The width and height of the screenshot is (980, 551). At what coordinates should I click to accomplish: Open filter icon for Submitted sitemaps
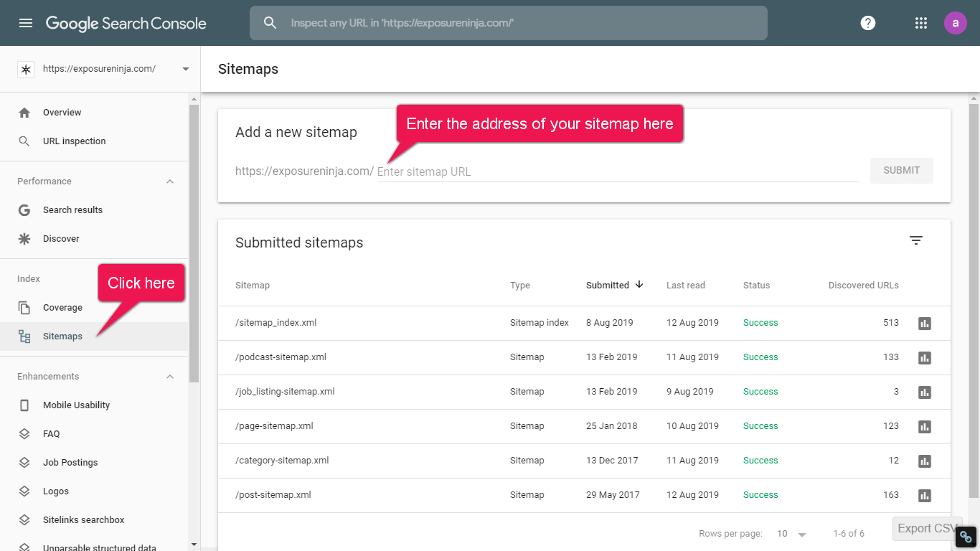(x=916, y=241)
